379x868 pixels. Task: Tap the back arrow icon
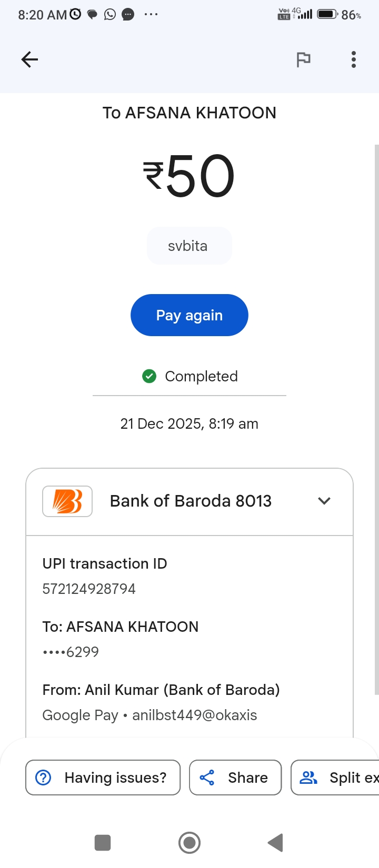click(x=29, y=59)
